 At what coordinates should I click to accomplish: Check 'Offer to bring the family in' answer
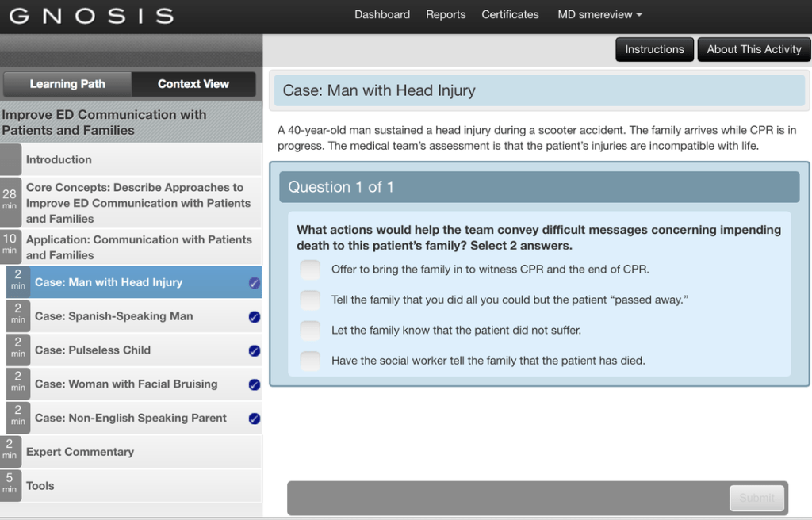[x=310, y=270]
